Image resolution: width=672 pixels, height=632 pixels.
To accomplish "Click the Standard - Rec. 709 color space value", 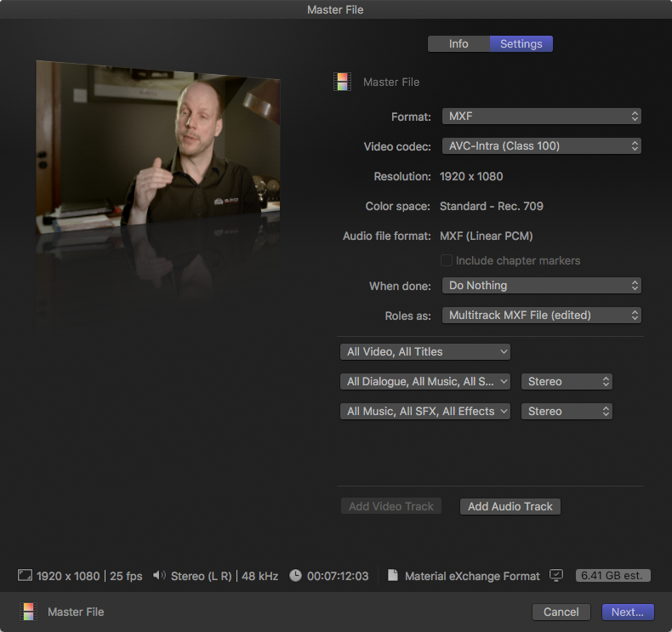I will tap(492, 206).
